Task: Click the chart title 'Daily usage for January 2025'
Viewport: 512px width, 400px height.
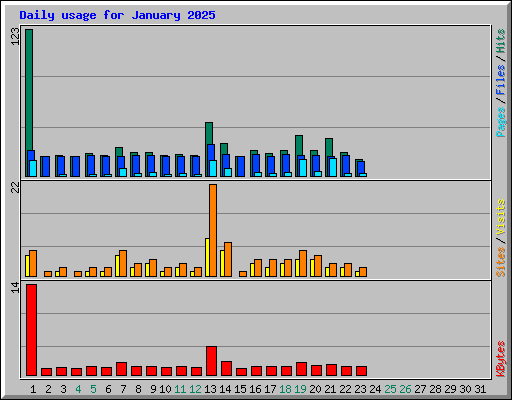Action: point(117,15)
